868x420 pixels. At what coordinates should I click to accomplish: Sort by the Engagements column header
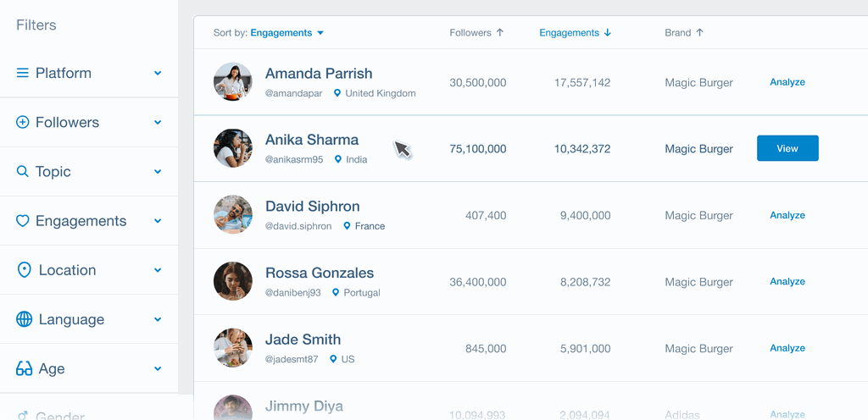[575, 33]
